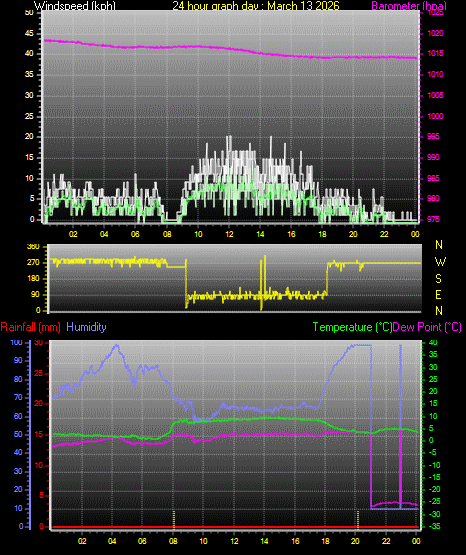Click the "04" hour label under humidity graph

(x=112, y=541)
